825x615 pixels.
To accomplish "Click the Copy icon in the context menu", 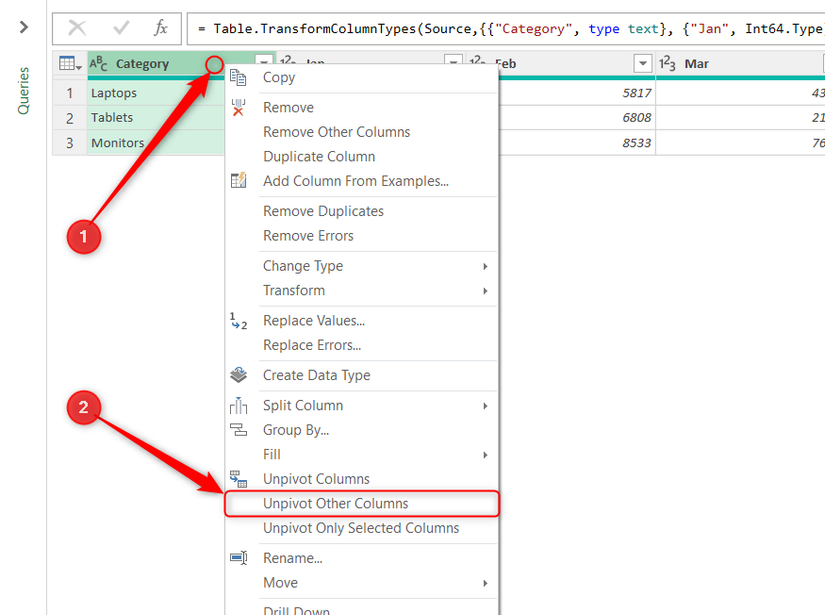I will (x=238, y=77).
